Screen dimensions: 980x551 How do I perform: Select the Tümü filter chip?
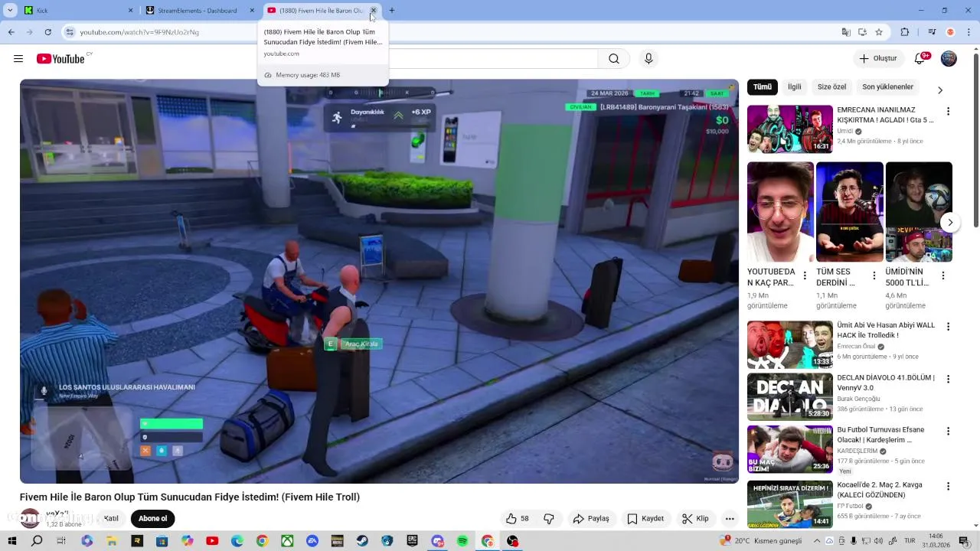coord(763,87)
